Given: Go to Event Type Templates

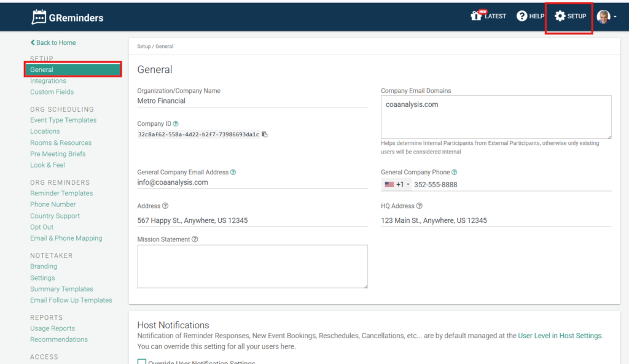Looking at the screenshot, I should pyautogui.click(x=63, y=120).
